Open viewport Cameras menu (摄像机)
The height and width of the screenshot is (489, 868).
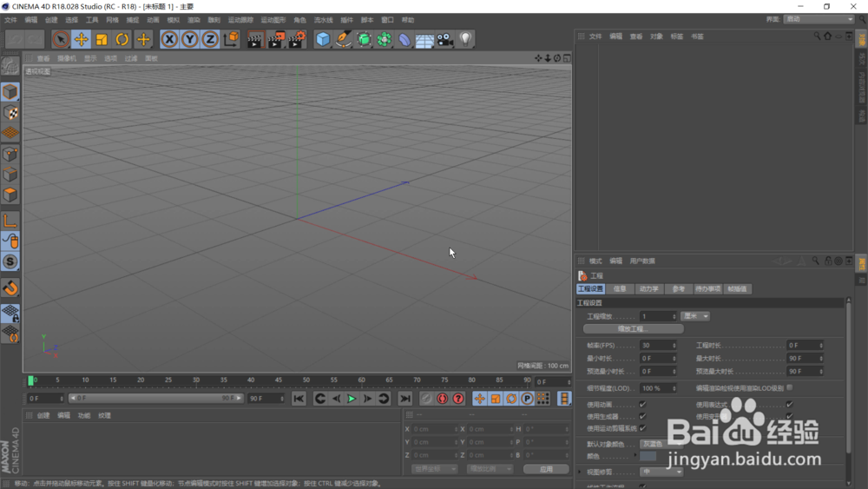click(67, 59)
